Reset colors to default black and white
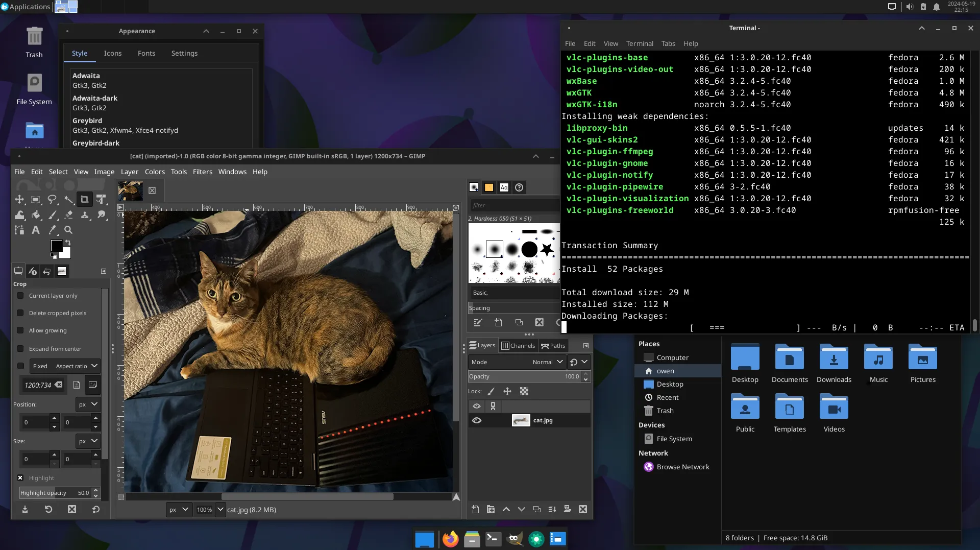Viewport: 980px width, 550px height. [x=54, y=256]
